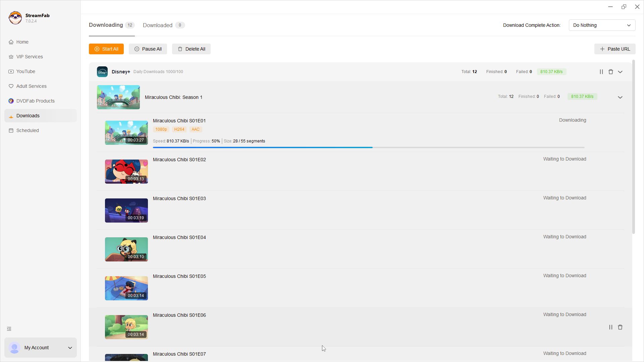Screen dimensions: 644x362
Task: Click Season 1 row 810.37 KB/s speed badge
Action: pos(582,97)
